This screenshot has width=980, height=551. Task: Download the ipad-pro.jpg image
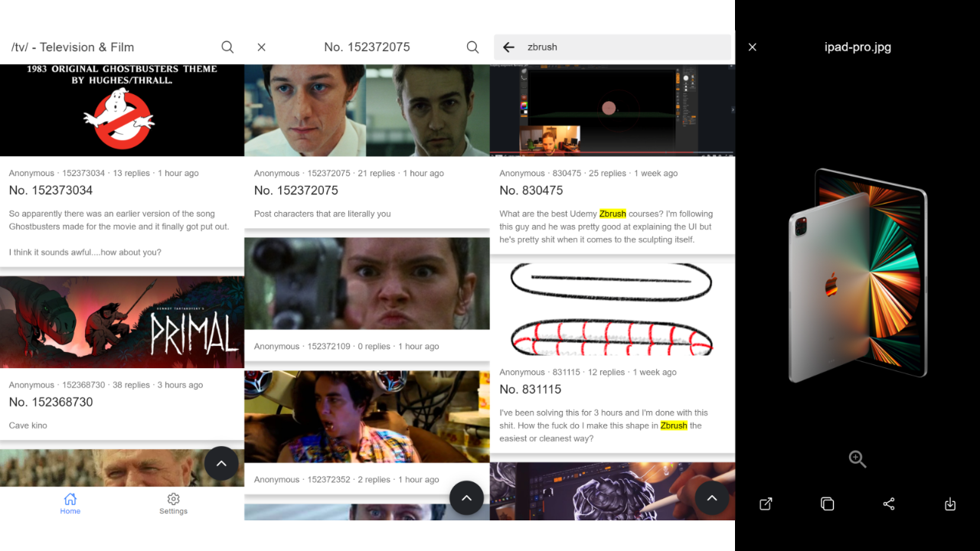950,504
